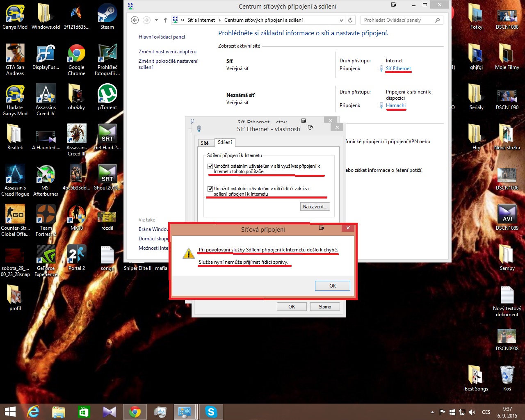Viewport: 525px width, 420px height.
Task: Click OK in the Síť Ethernet properties dialog
Action: (292, 307)
